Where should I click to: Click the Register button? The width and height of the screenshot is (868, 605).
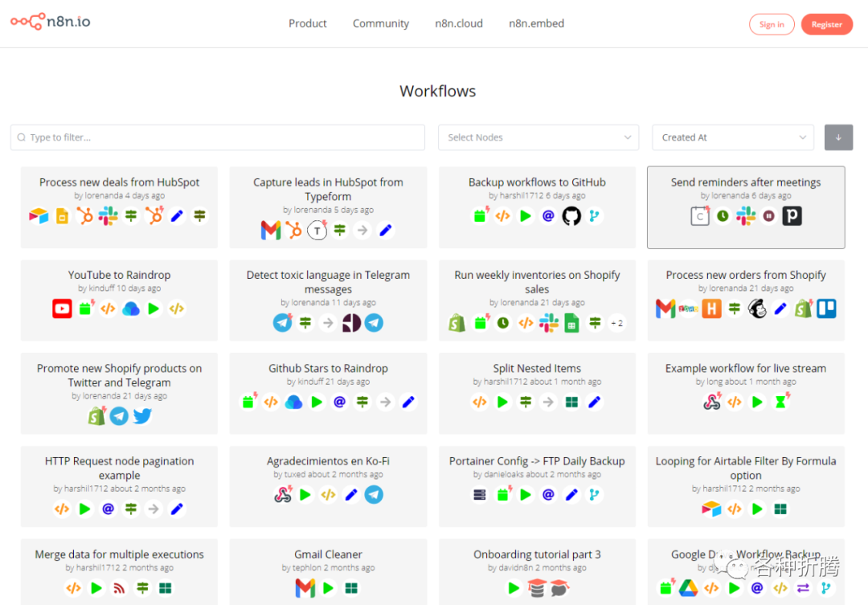click(x=826, y=24)
